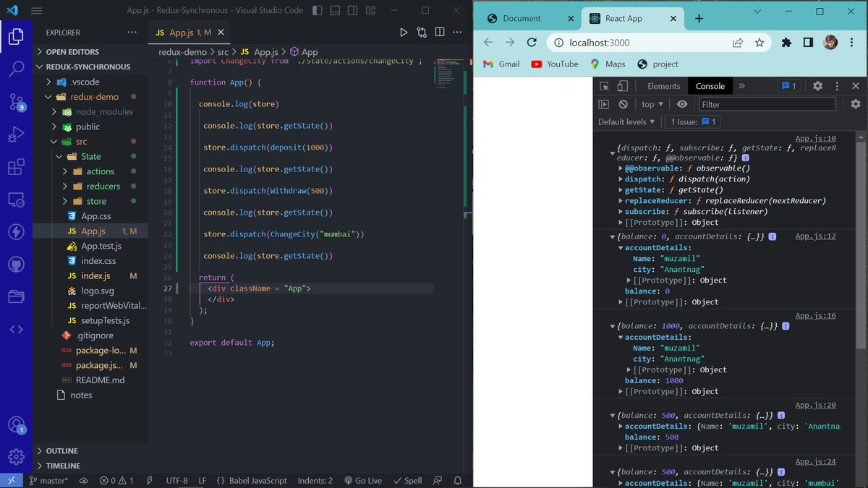Click inside the console Filter input
This screenshot has height=488, width=868.
[767, 104]
